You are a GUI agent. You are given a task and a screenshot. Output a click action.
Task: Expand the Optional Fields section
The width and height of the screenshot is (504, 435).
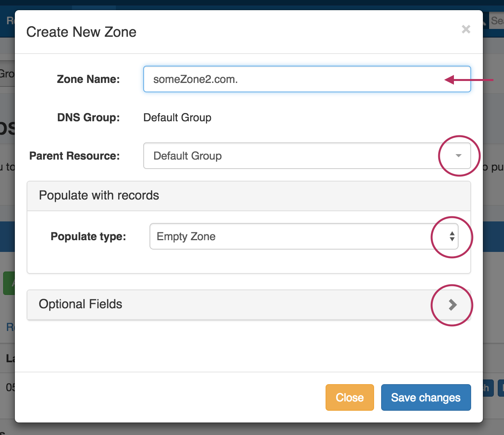coord(248,304)
